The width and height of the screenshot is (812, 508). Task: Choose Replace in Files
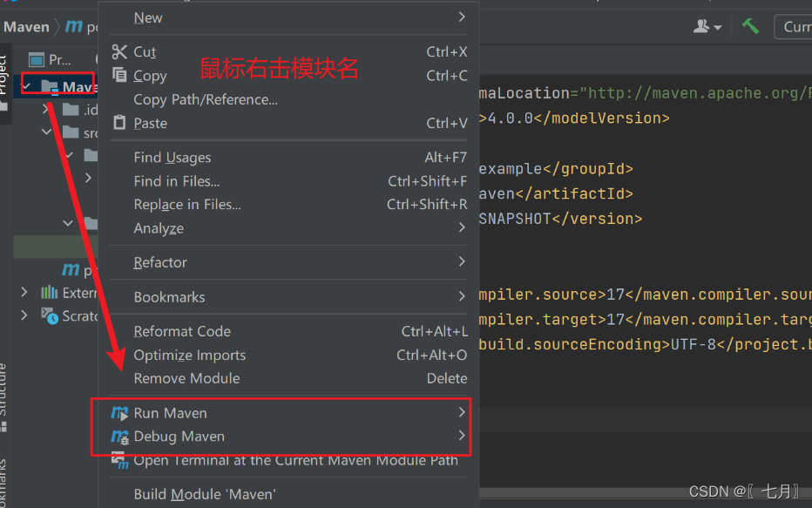[288, 205]
